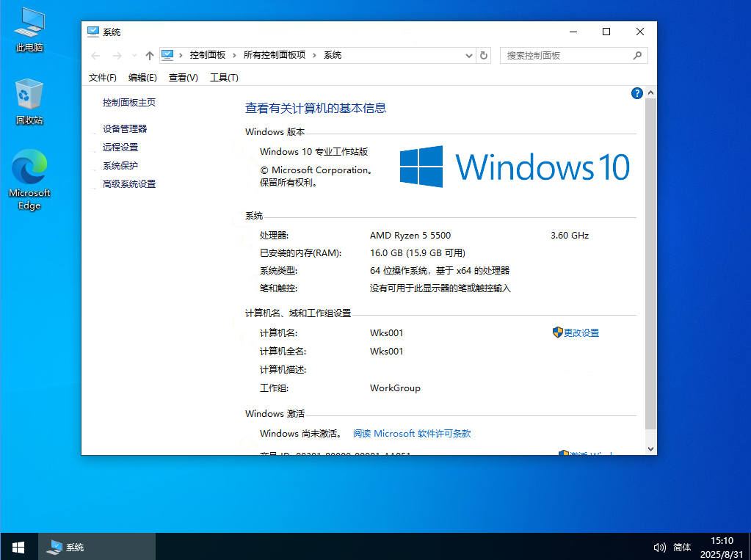Refresh the control panel page
751x560 pixels.
(484, 56)
